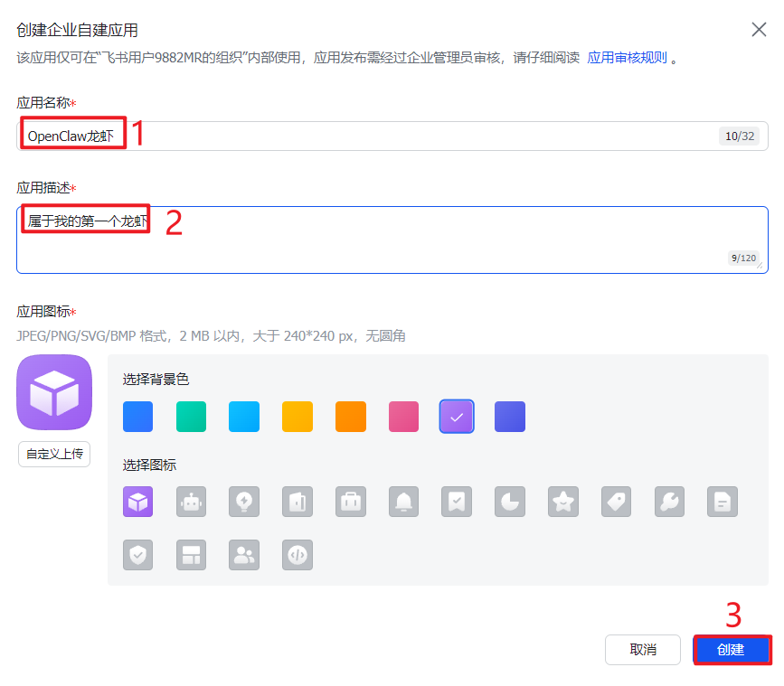784x686 pixels.
Task: Choose the lightbulb app icon
Action: click(244, 502)
